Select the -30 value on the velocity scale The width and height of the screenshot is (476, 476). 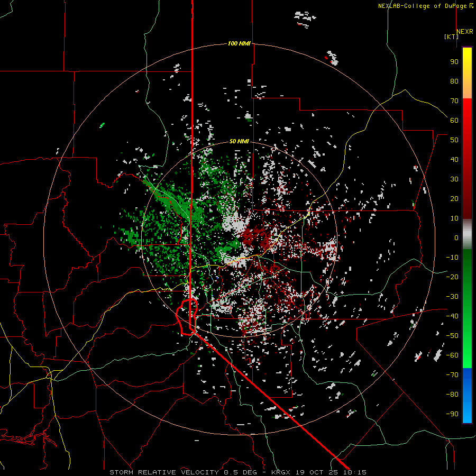[452, 297]
